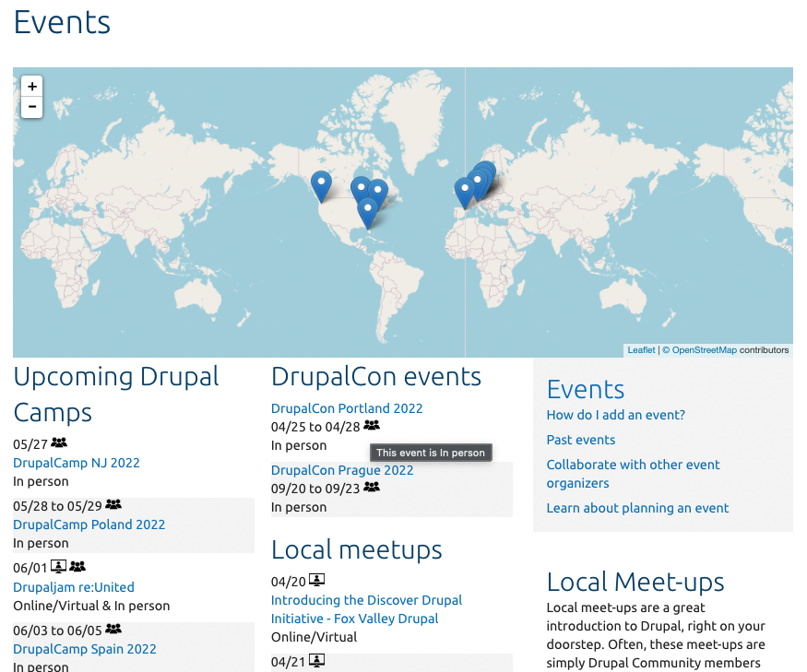The width and height of the screenshot is (807, 672).
Task: Open the DrupalCon Portland 2022 event page
Action: [x=347, y=408]
